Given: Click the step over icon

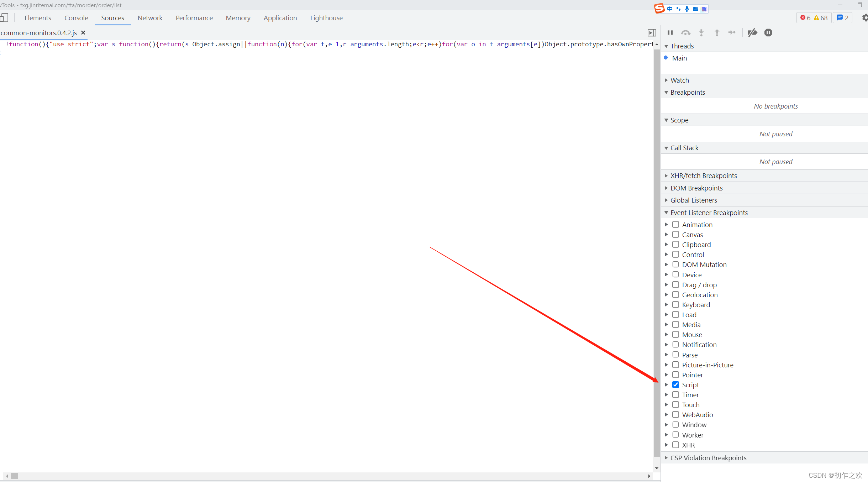Looking at the screenshot, I should pos(686,33).
